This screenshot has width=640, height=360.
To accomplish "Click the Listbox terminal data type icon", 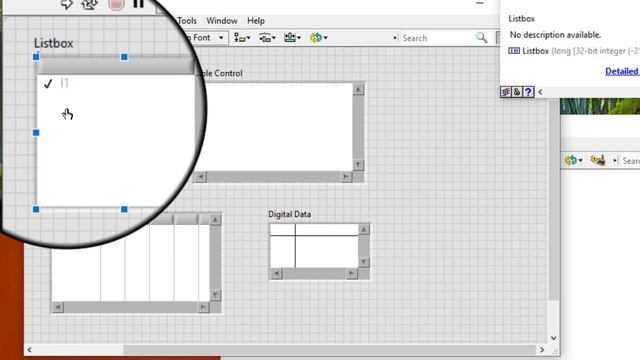I will [514, 51].
